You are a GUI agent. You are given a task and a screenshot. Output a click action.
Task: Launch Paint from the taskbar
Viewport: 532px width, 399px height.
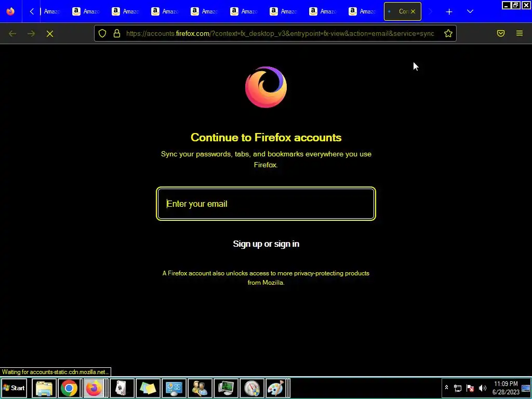click(275, 388)
